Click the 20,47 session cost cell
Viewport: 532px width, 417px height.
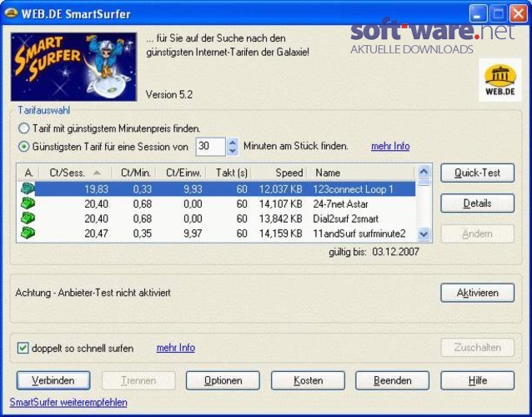coord(97,234)
